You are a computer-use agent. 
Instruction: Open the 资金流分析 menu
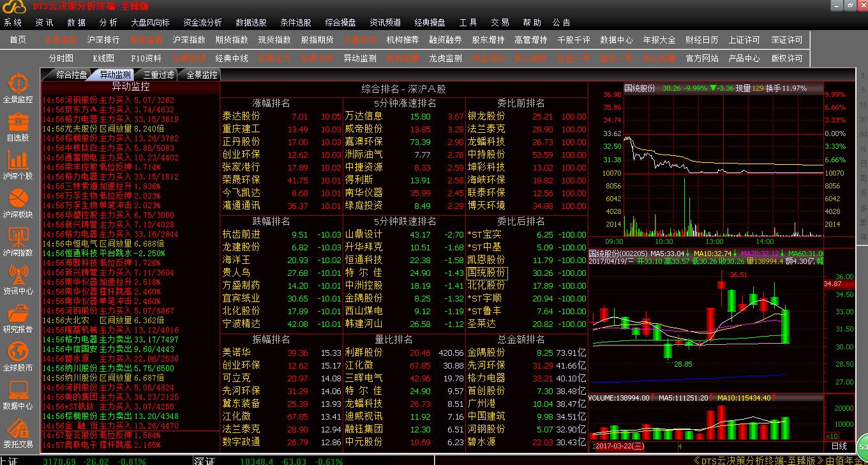[x=202, y=22]
